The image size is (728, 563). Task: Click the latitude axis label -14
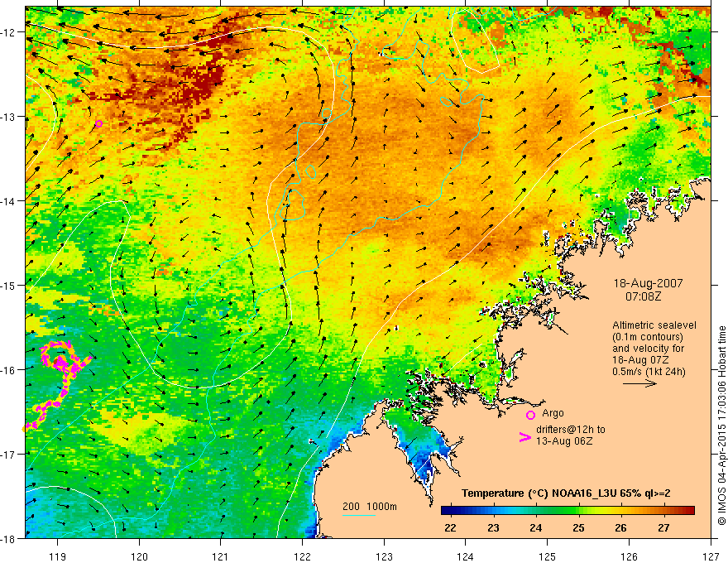(x=8, y=200)
